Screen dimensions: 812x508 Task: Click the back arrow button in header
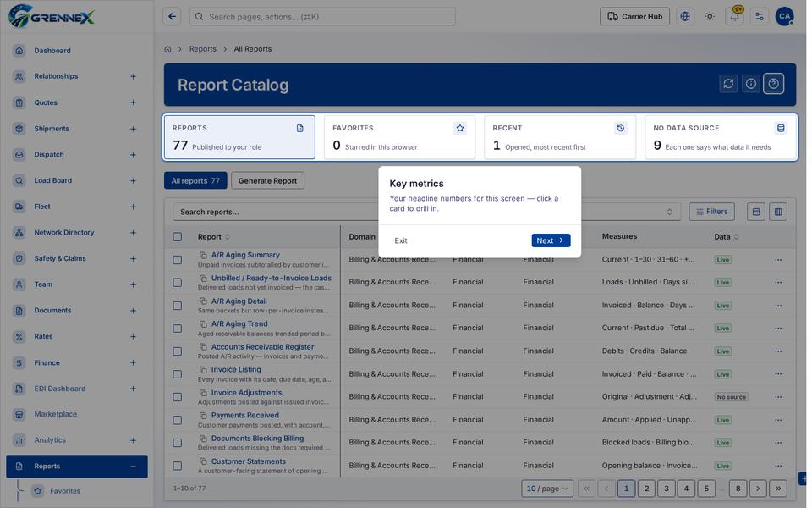(x=172, y=17)
